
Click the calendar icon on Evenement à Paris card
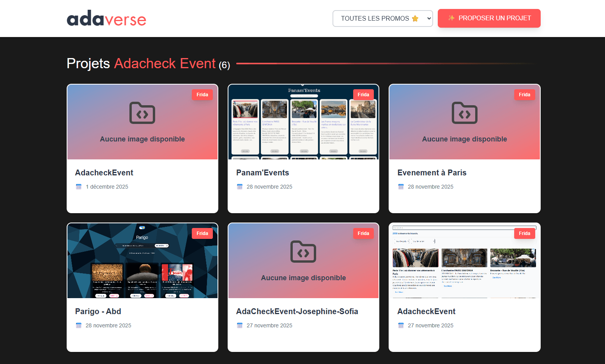(x=401, y=187)
